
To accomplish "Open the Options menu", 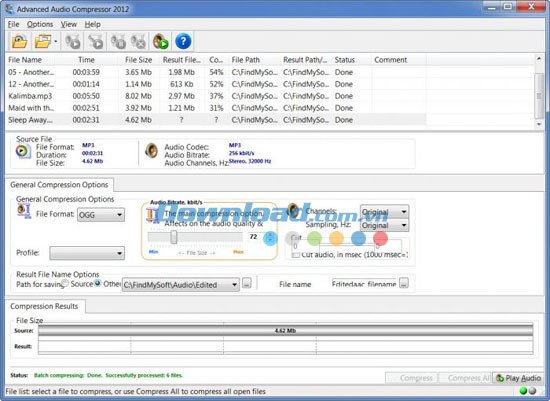I will (x=40, y=24).
